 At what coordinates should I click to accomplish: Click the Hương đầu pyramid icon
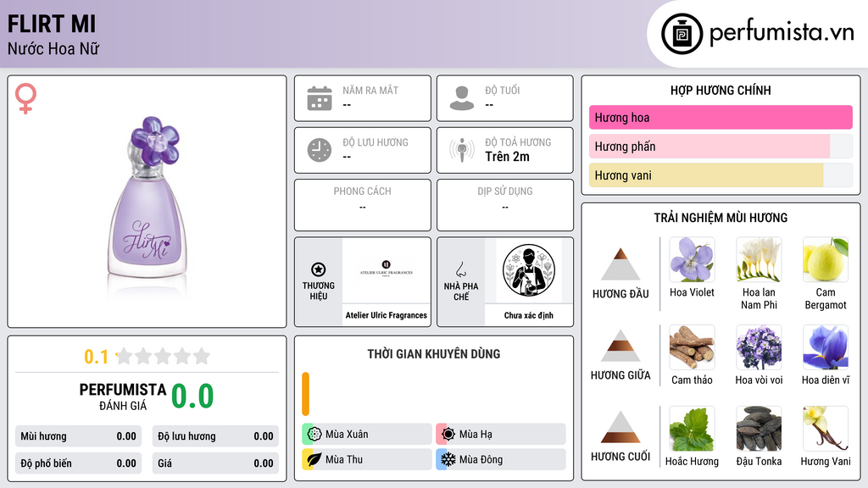click(x=620, y=264)
